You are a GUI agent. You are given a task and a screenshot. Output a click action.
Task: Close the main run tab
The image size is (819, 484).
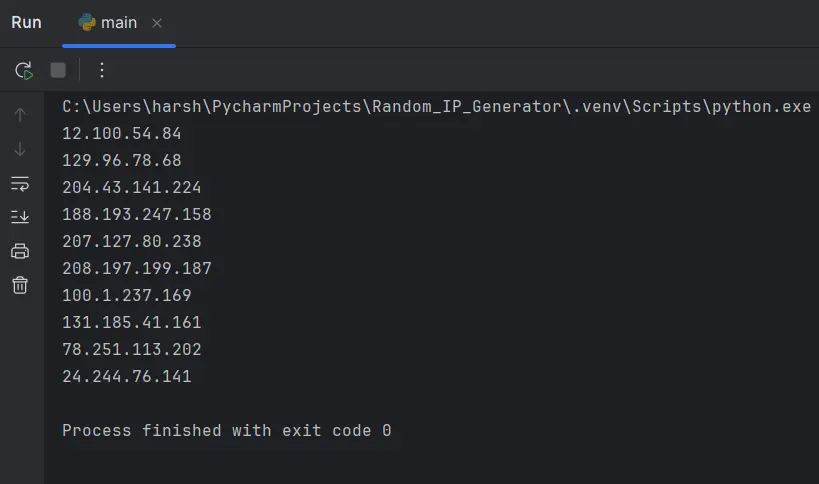[x=157, y=23]
